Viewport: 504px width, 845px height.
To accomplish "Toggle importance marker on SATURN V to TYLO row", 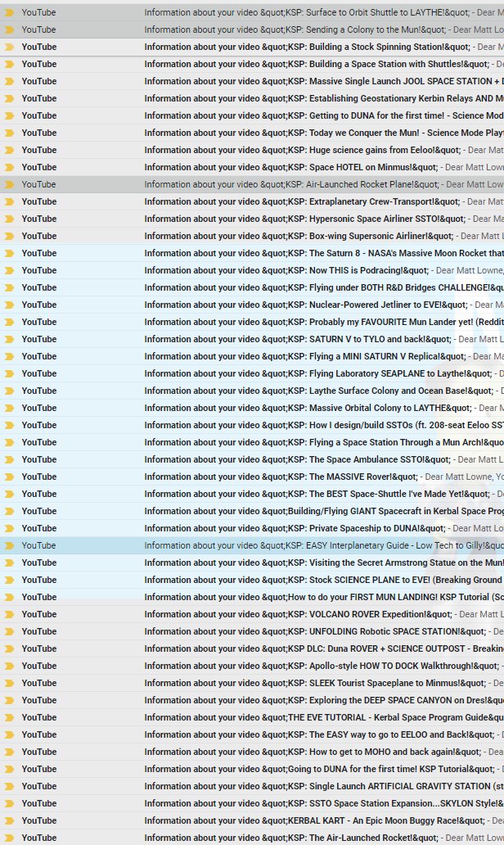I will 9,340.
